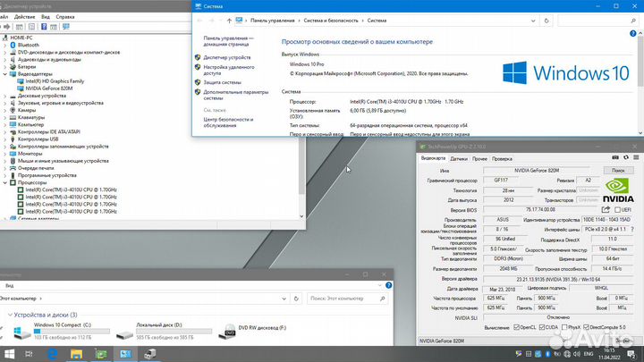
Task: Click Device Manager icon on the taskbar
Action: (x=150, y=354)
